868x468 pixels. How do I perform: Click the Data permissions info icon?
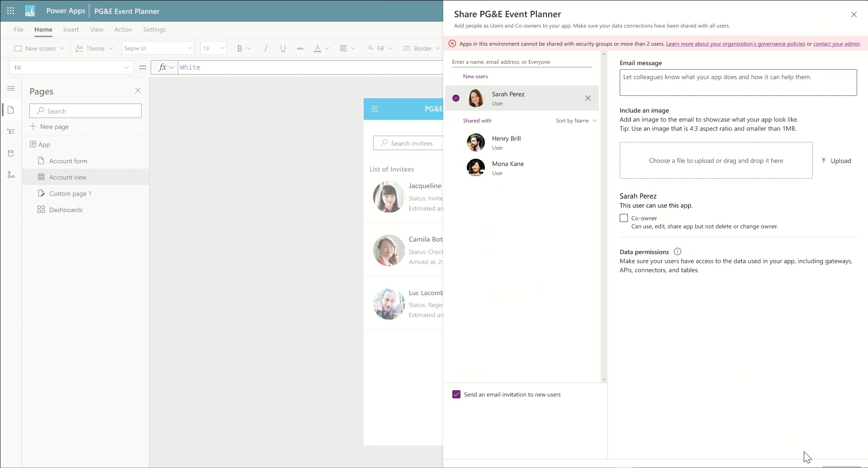(678, 252)
